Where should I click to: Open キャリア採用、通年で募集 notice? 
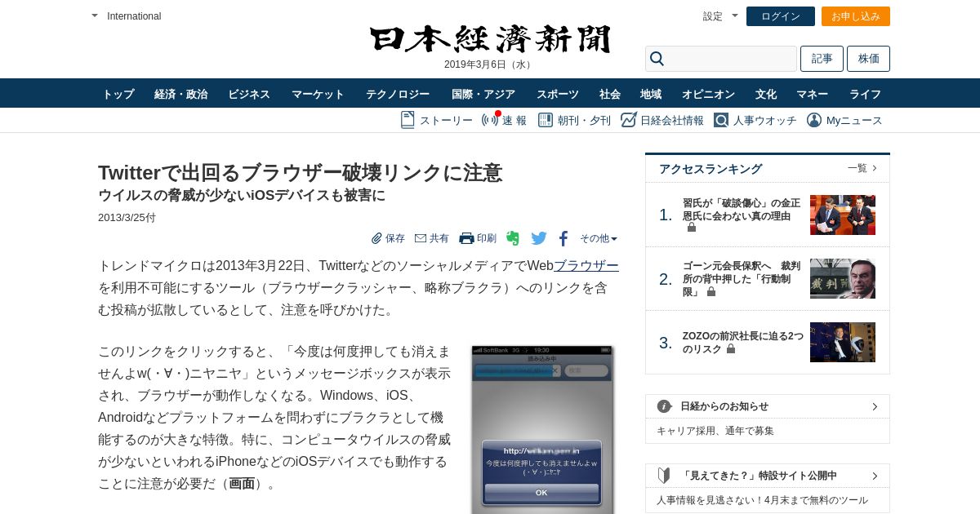715,431
